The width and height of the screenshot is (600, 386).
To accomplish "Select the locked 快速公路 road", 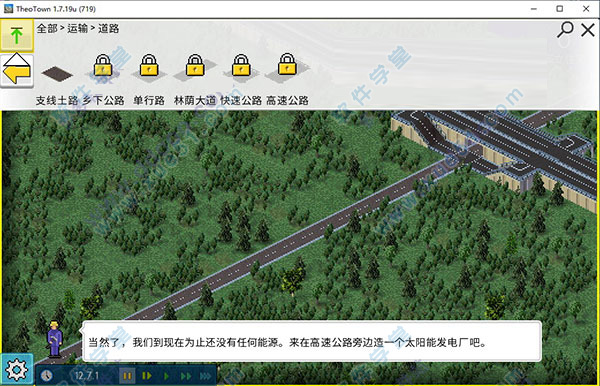I will point(241,67).
